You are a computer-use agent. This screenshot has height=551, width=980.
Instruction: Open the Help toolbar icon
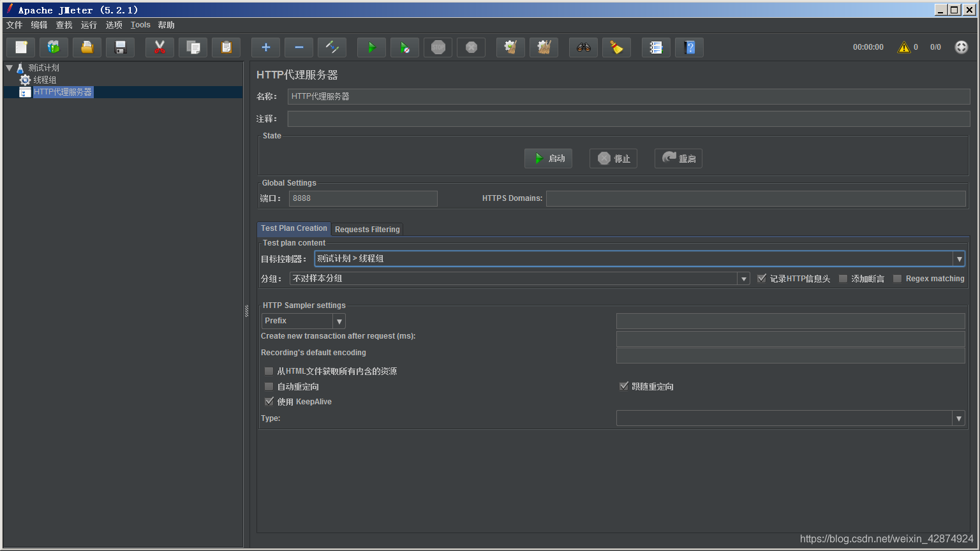coord(689,47)
